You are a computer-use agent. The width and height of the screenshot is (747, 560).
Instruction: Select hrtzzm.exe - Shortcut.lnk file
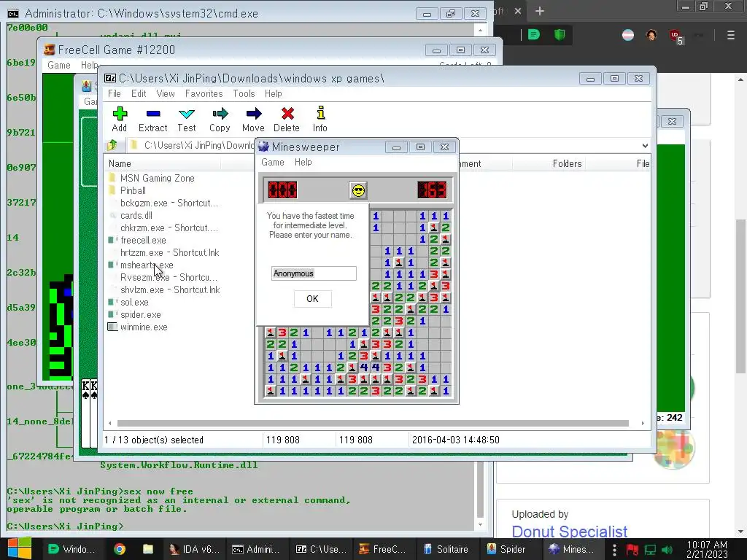point(164,252)
